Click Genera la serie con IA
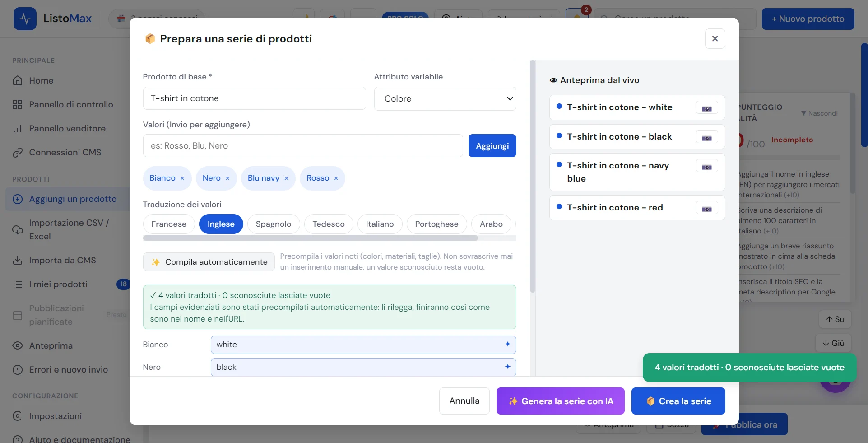This screenshot has width=868, height=443. tap(561, 401)
